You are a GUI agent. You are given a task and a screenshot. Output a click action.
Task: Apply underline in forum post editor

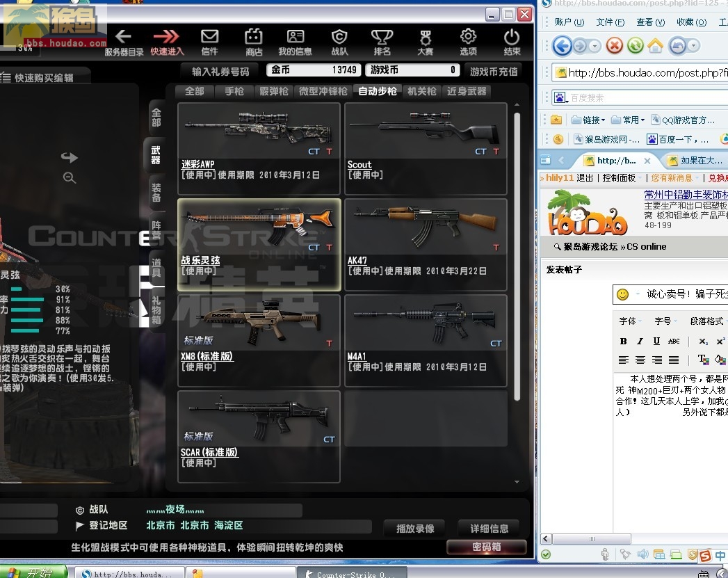[x=656, y=342]
